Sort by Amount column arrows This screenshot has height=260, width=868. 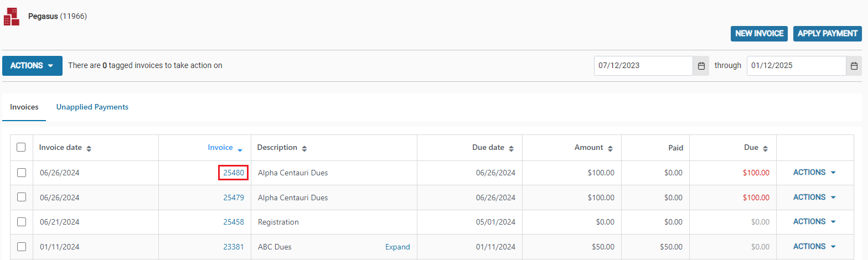click(611, 148)
